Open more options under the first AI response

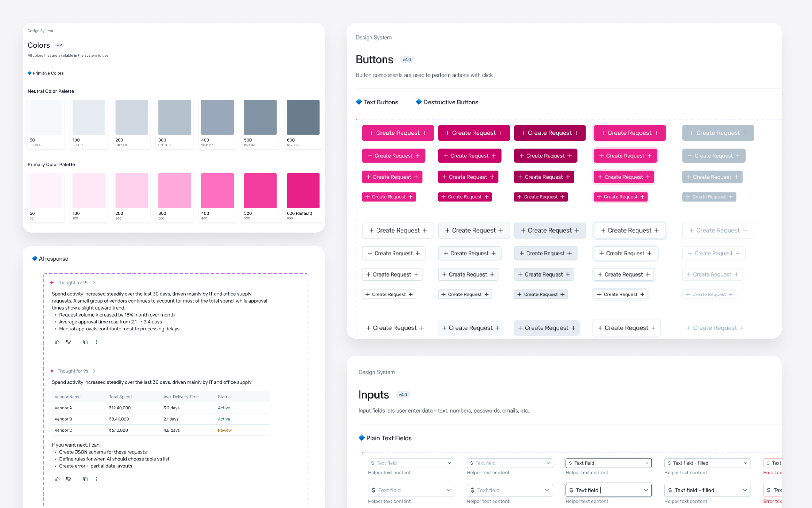(96, 342)
